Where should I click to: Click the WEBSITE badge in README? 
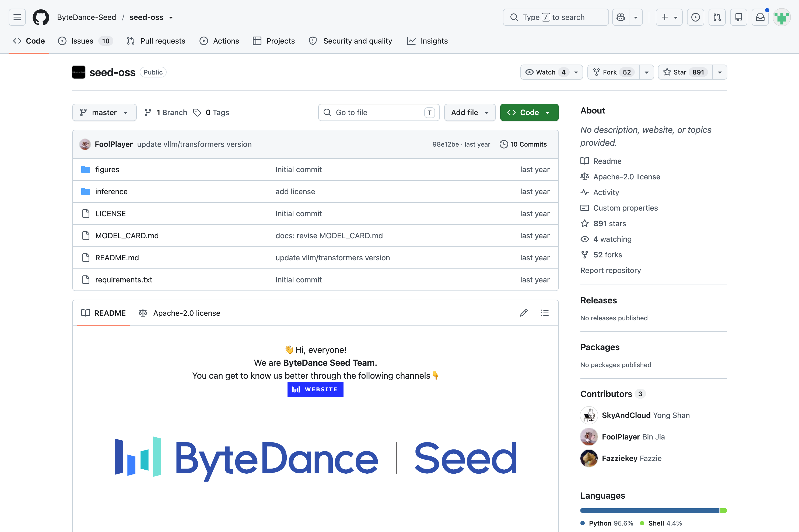315,389
